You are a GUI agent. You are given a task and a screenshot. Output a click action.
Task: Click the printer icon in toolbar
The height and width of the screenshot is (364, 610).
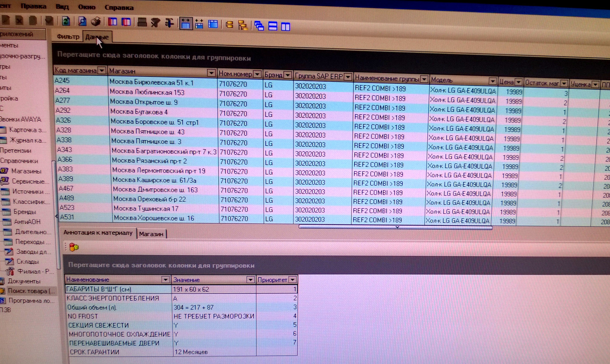click(96, 22)
